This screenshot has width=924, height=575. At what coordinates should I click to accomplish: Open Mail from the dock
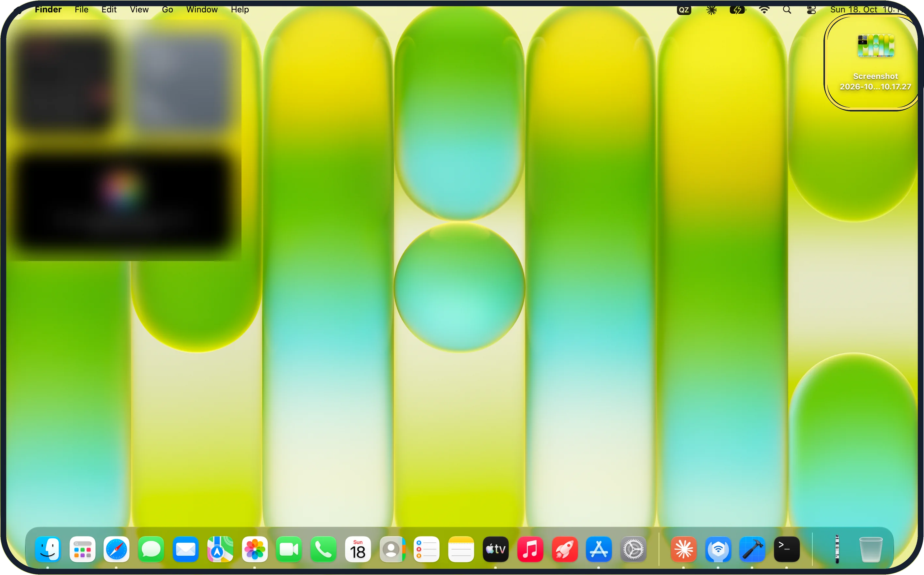[186, 549]
